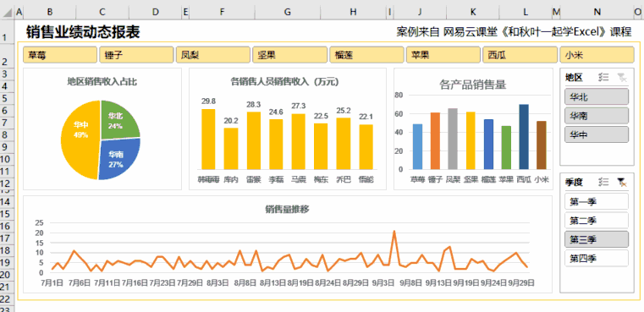Click chart title 地区销售收入占比
This screenshot has width=644, height=312.
tap(102, 82)
